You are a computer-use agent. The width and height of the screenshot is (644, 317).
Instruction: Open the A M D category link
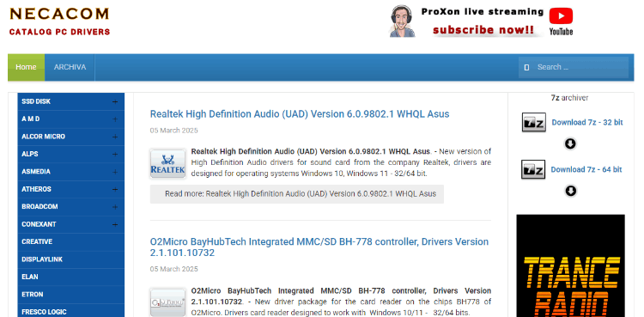click(31, 119)
